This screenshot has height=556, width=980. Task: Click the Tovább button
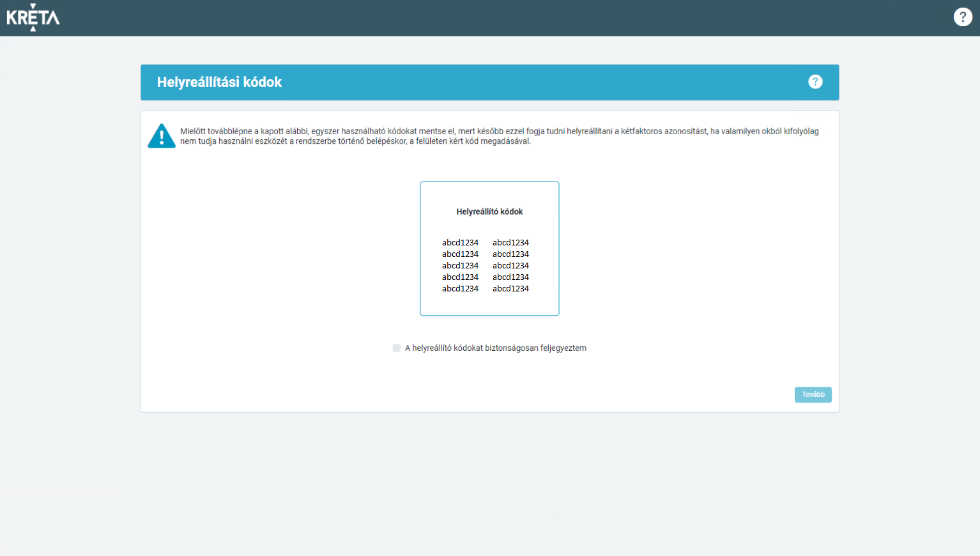pos(813,395)
